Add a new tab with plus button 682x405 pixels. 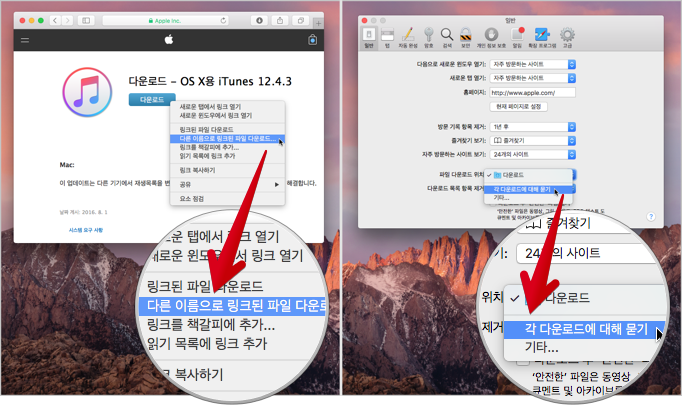[318, 23]
